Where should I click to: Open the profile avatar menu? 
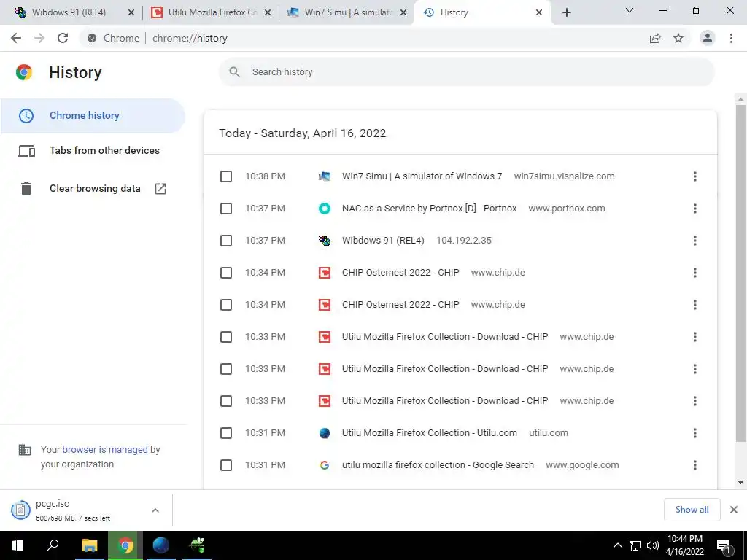point(708,38)
